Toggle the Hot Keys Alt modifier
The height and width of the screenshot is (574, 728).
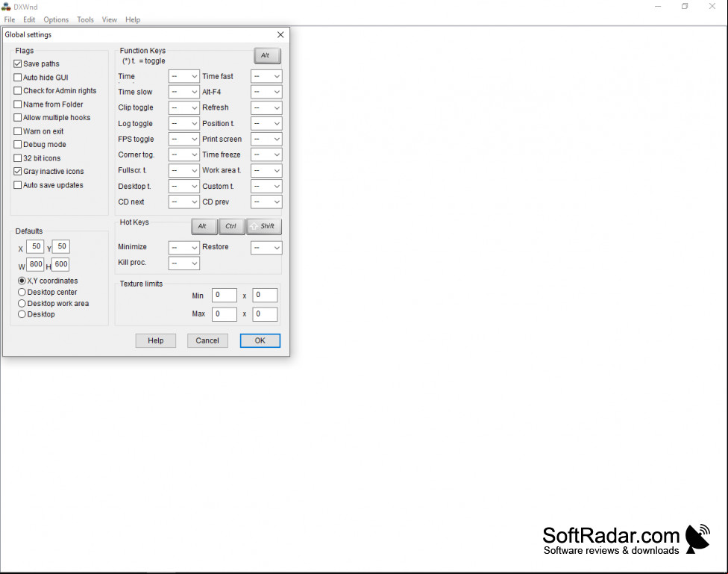tap(204, 226)
